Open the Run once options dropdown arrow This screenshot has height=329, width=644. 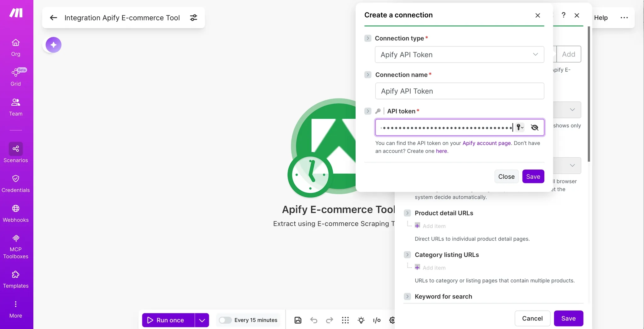[x=202, y=320]
